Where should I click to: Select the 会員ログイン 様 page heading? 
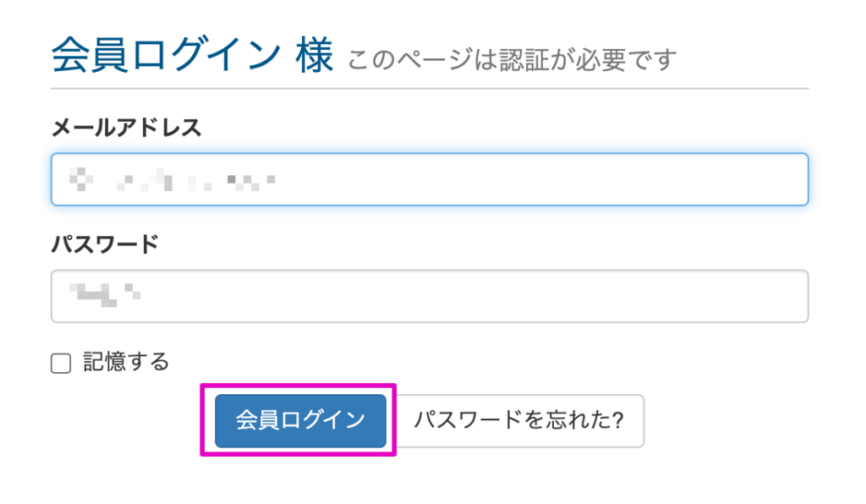(x=192, y=57)
